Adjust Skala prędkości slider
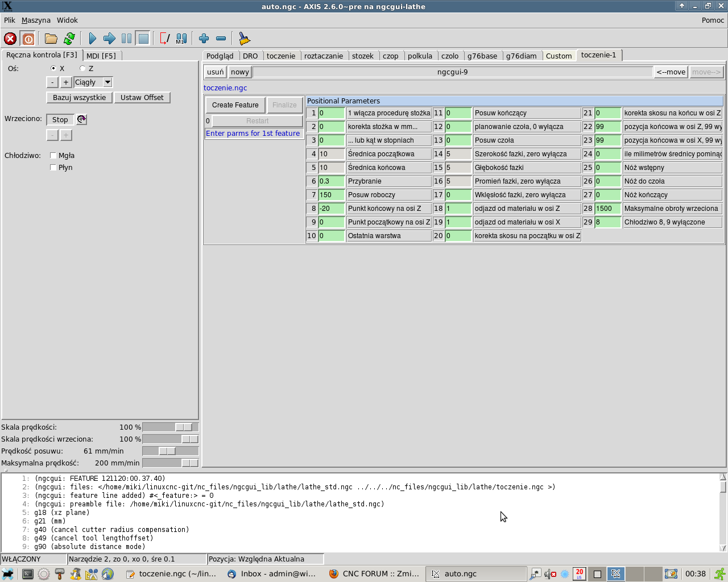The height and width of the screenshot is (582, 728). pos(171,427)
